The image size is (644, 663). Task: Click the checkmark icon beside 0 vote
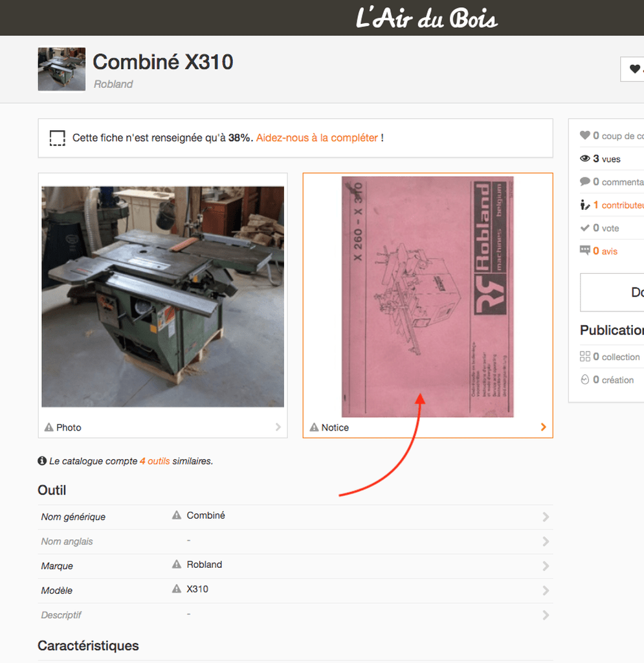point(585,228)
